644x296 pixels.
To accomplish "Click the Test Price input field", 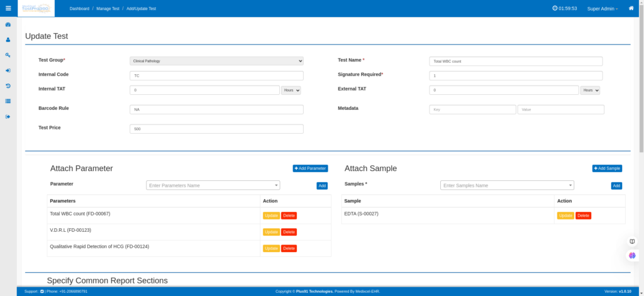I will (216, 129).
